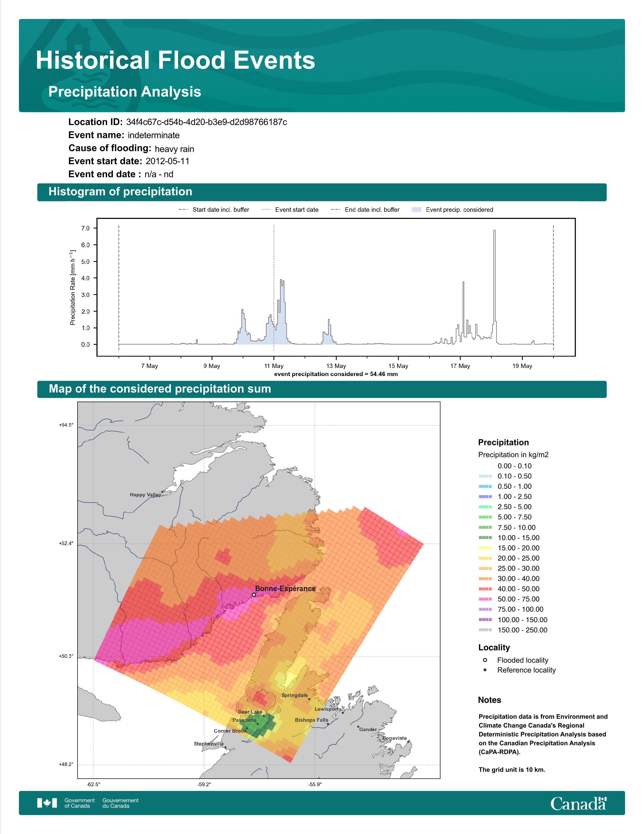
Task: Click the Canada wordmark logo
Action: pos(578,803)
